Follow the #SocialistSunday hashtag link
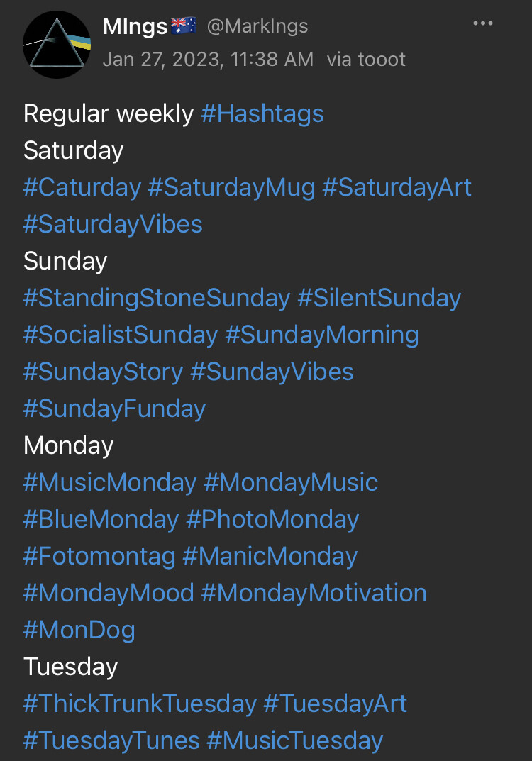The image size is (532, 761). (121, 335)
